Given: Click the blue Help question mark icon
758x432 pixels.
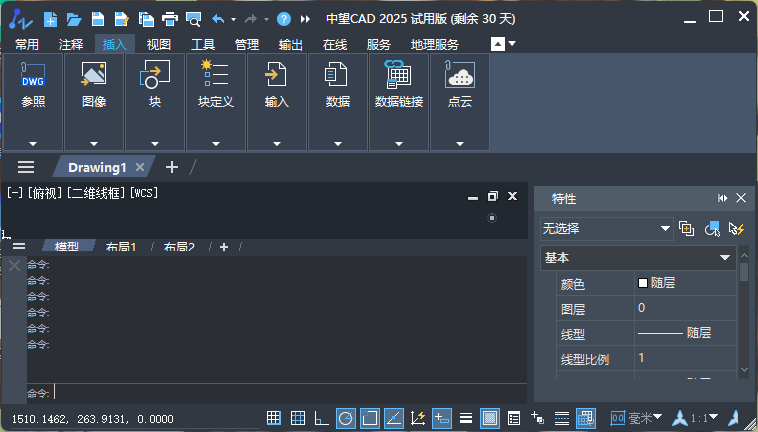Looking at the screenshot, I should point(284,19).
